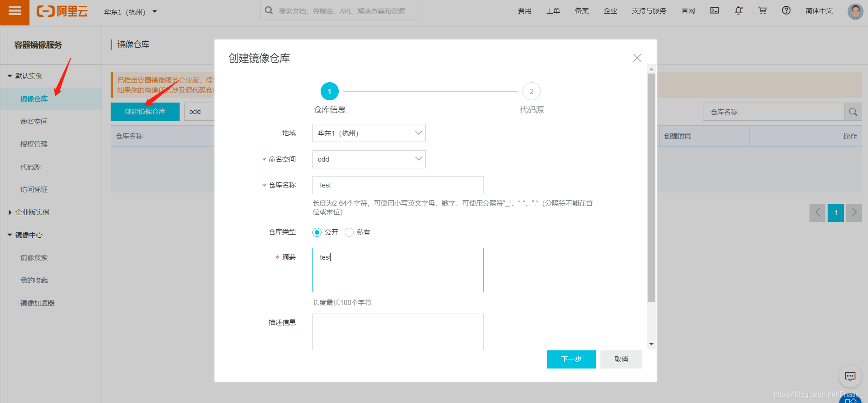Select 我的收藏 in sidebar
Viewport: 868px width, 403px height.
(34, 280)
